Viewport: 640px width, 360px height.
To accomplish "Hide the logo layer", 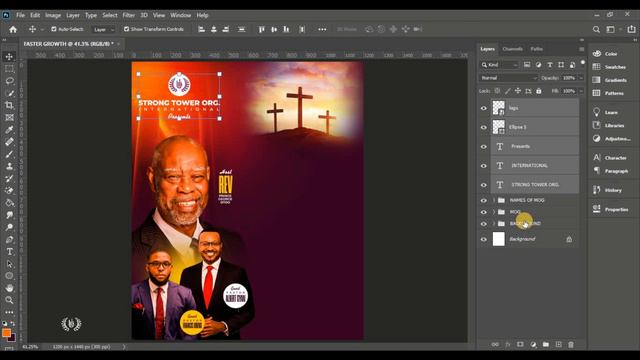I will (x=484, y=108).
